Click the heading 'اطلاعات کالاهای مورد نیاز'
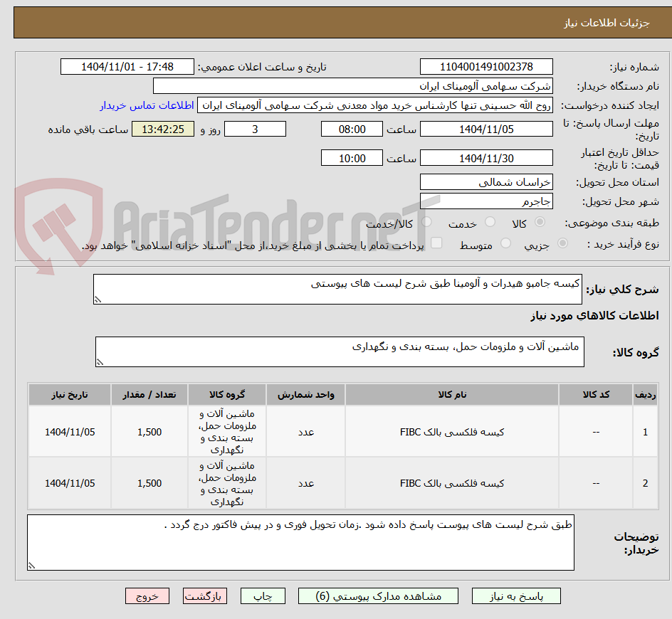Viewport: 672px width, 619px height. [x=594, y=316]
